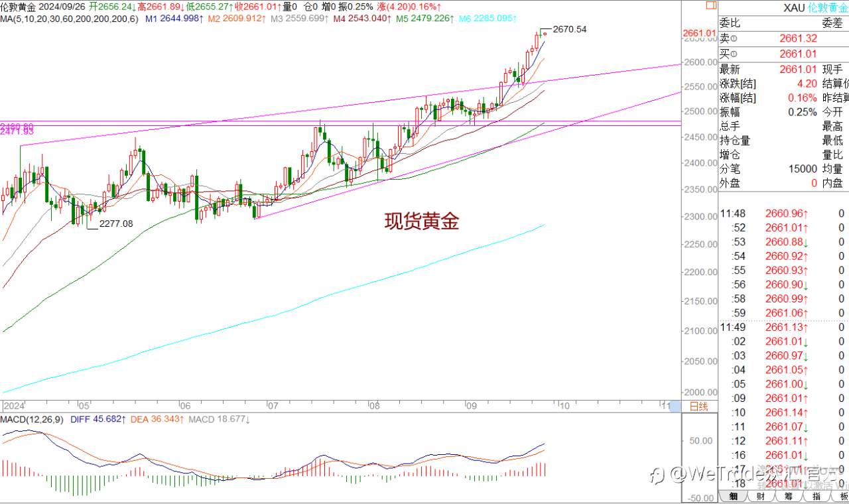The width and height of the screenshot is (849, 504).
Task: Click the MA(5,10,20,30,60,200...) indicator parameters label
Action: [x=70, y=19]
